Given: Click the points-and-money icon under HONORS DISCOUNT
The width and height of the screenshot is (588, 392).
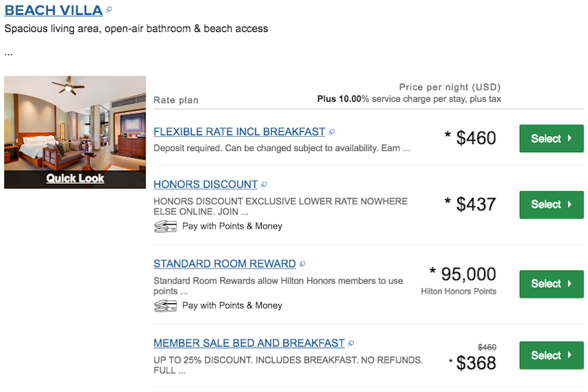Looking at the screenshot, I should (165, 227).
